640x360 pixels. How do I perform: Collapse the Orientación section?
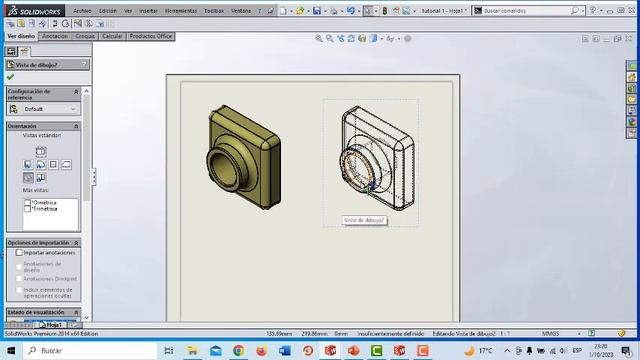pos(76,127)
